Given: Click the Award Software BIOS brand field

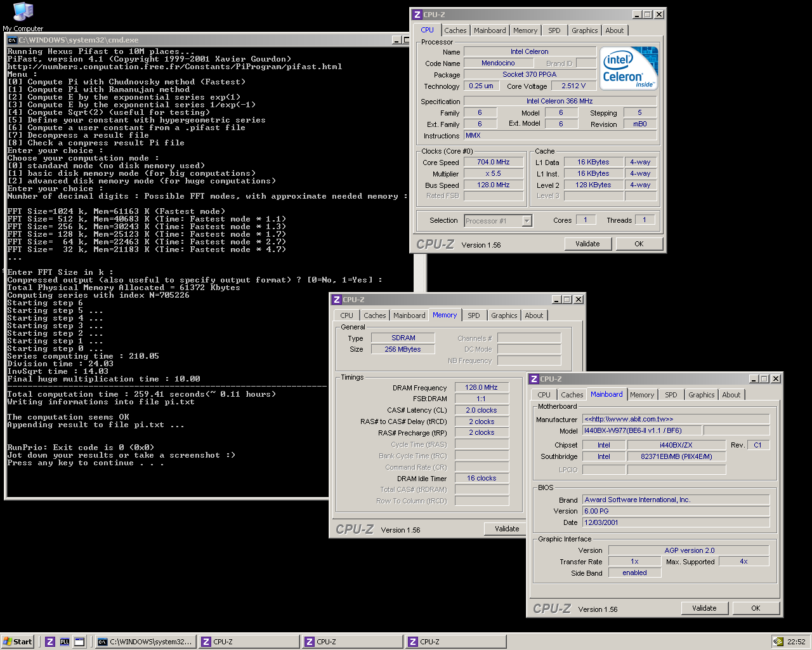Looking at the screenshot, I should click(x=676, y=500).
